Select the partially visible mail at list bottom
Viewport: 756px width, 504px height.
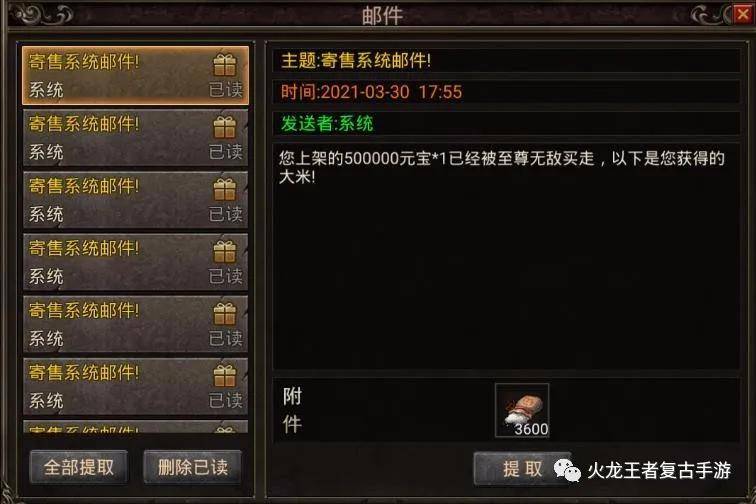tap(135, 426)
